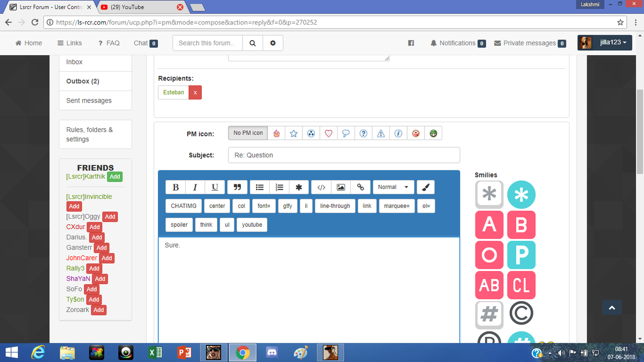The width and height of the screenshot is (644, 362).
Task: Go to forum Home
Action: tap(29, 43)
